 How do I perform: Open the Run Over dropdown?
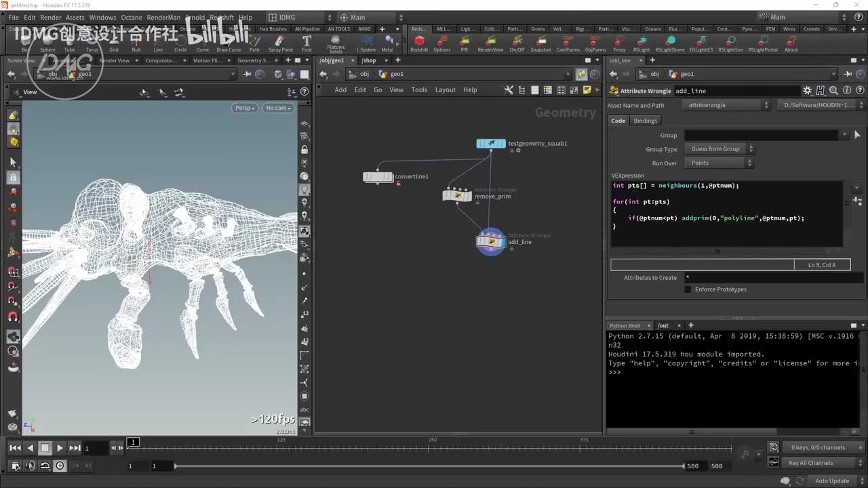(x=719, y=163)
